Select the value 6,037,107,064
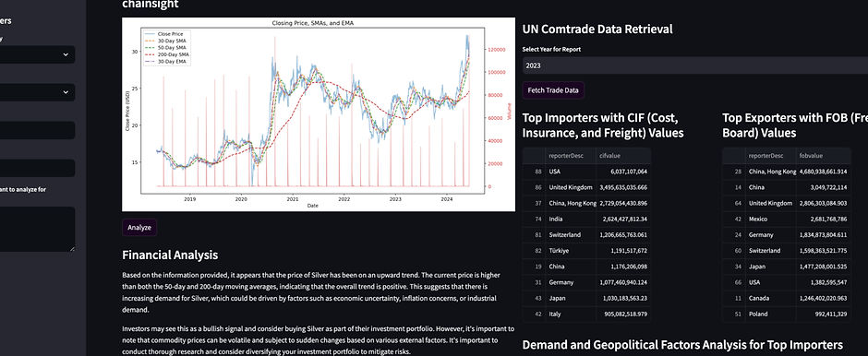 (x=623, y=172)
